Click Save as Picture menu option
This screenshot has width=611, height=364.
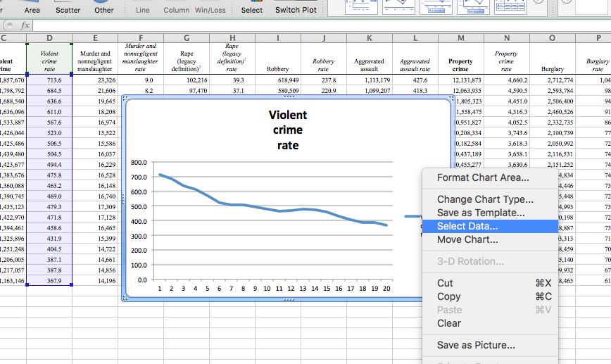476,345
